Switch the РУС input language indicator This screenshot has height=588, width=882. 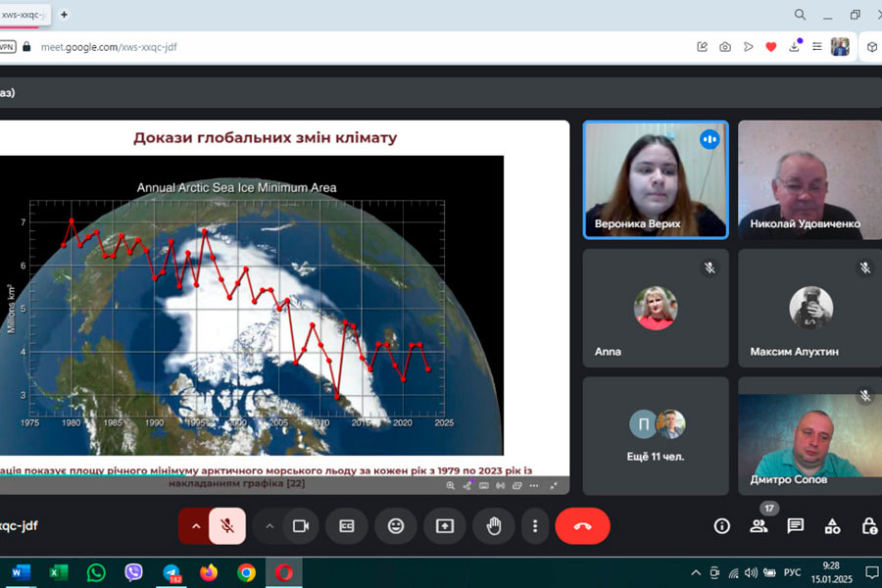pyautogui.click(x=792, y=572)
